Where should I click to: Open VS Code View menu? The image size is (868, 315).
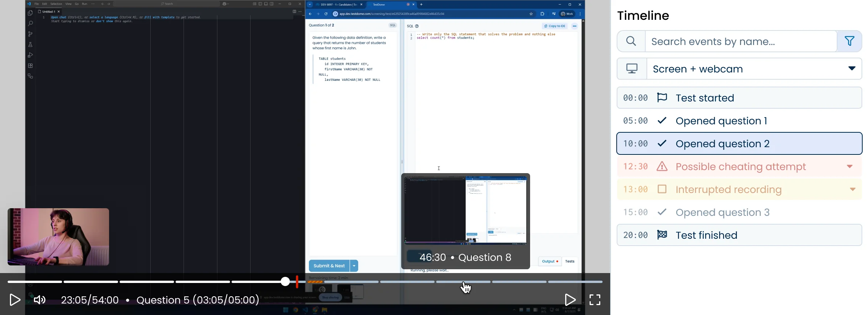[68, 4]
